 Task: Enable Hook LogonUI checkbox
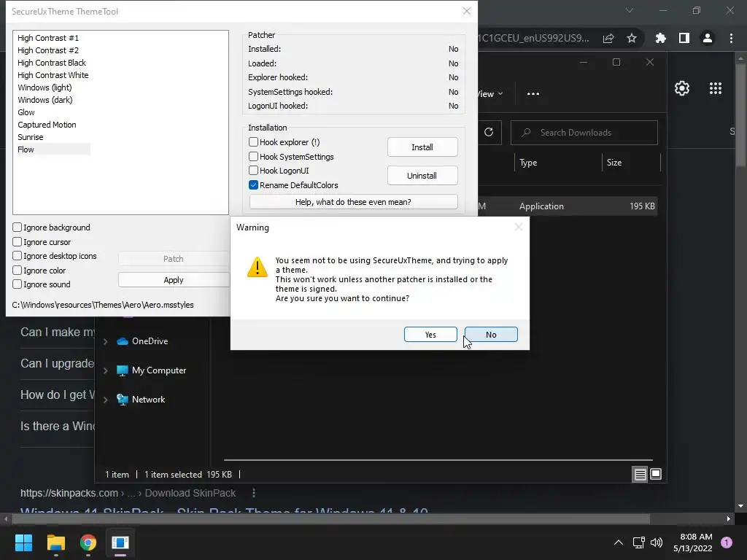(253, 171)
